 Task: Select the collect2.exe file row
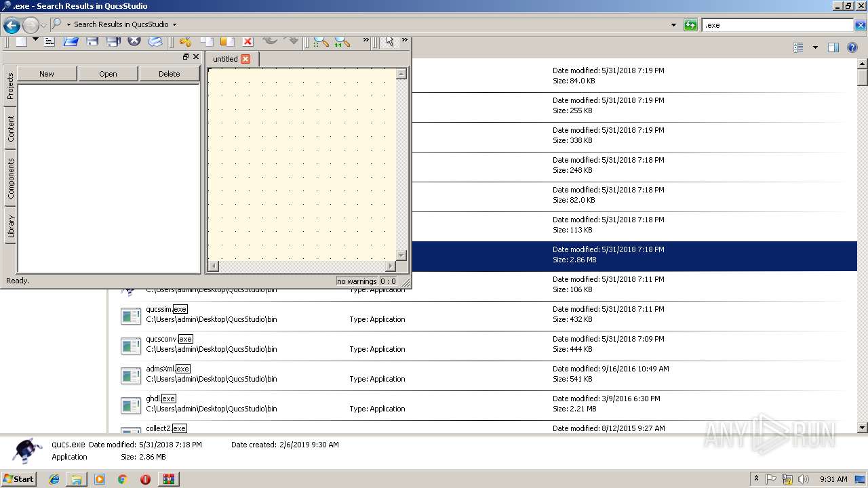[483, 428]
